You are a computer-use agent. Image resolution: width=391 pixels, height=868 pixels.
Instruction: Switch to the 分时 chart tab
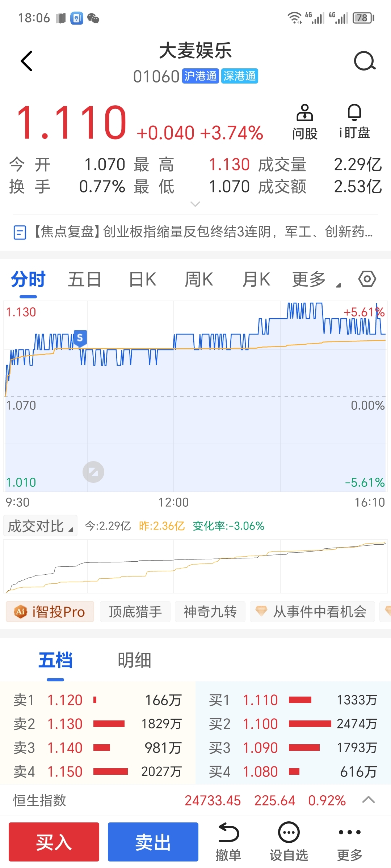[x=28, y=280]
